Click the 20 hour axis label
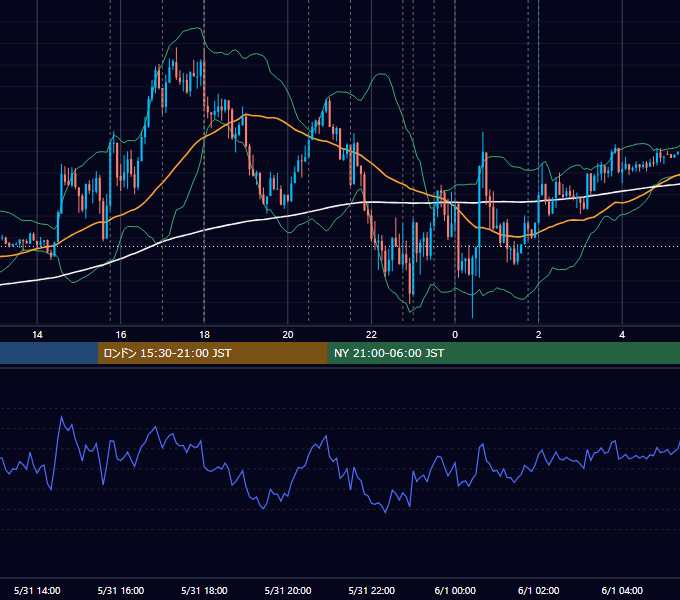Viewport: 680px width, 600px height. (x=288, y=335)
